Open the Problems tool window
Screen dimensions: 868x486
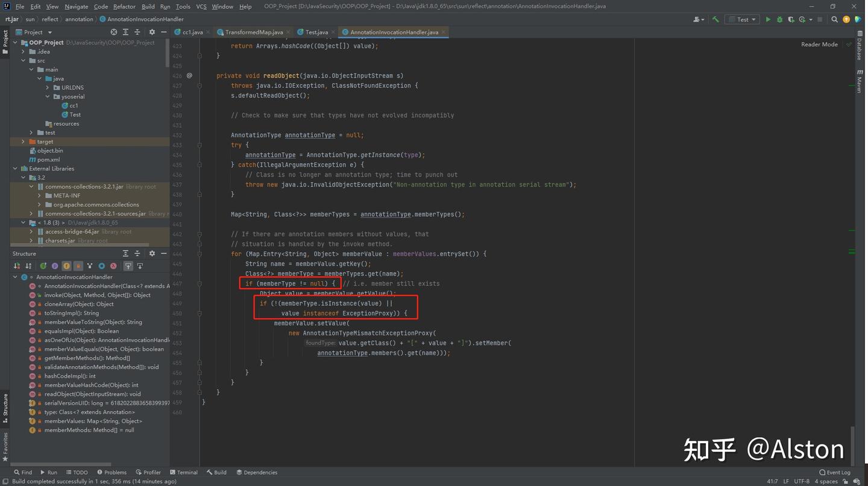[112, 473]
